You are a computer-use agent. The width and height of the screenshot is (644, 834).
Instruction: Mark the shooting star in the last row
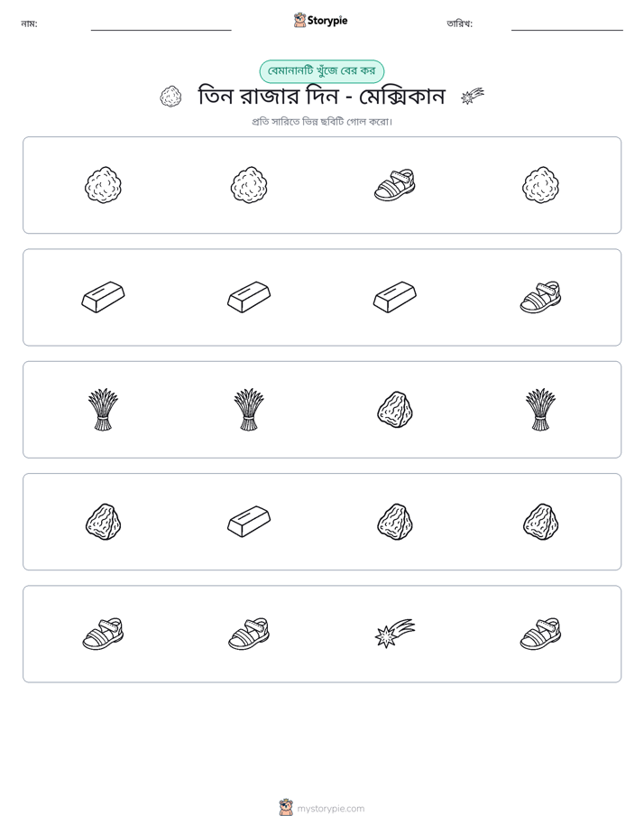395,634
